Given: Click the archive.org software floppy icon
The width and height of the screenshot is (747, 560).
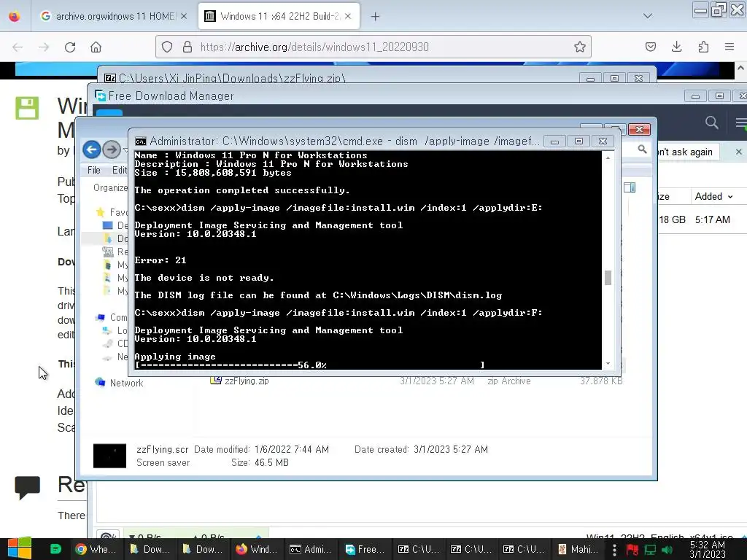Looking at the screenshot, I should [x=27, y=108].
